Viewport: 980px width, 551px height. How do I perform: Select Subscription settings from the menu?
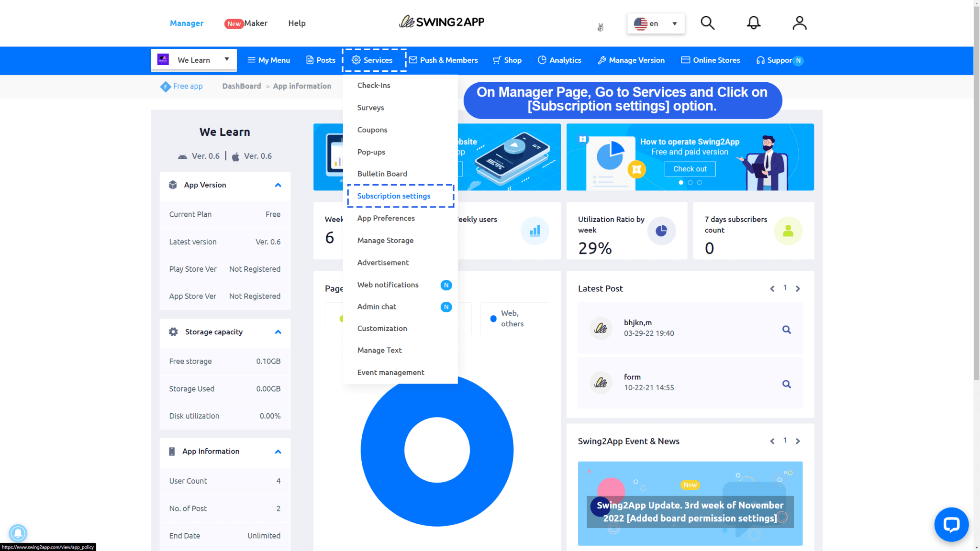point(393,196)
